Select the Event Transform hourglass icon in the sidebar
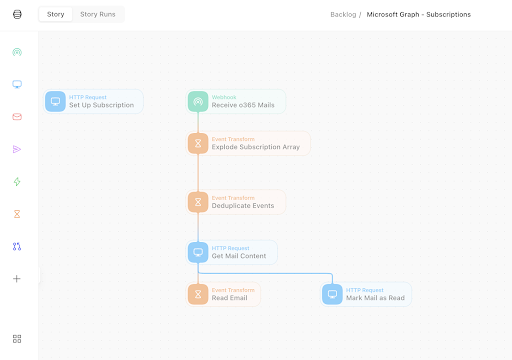The image size is (512, 360). [17, 214]
